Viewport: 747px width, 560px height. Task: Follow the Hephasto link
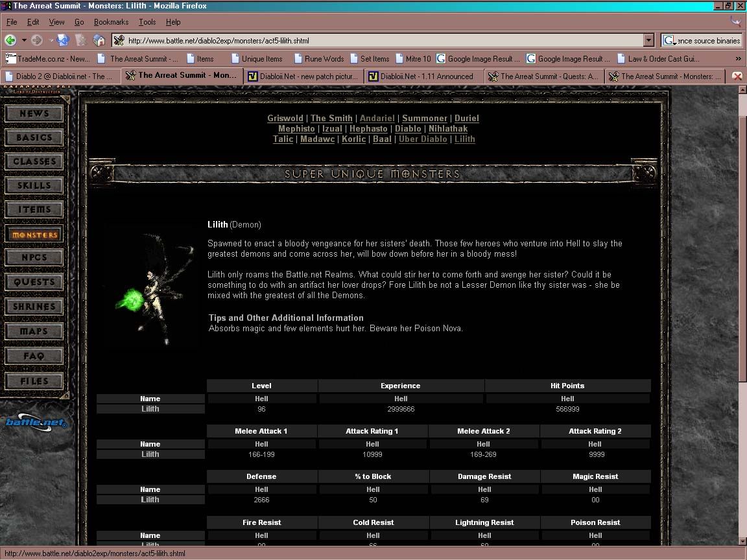368,128
